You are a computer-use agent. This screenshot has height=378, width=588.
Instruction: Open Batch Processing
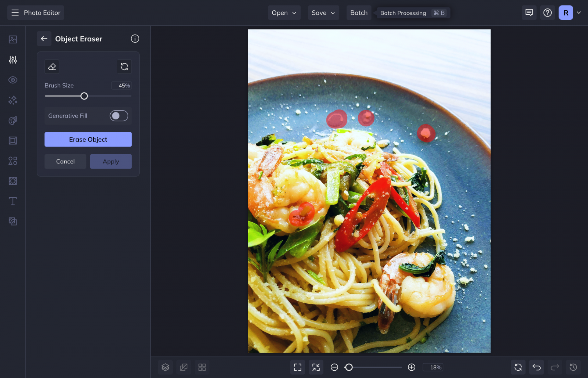359,12
